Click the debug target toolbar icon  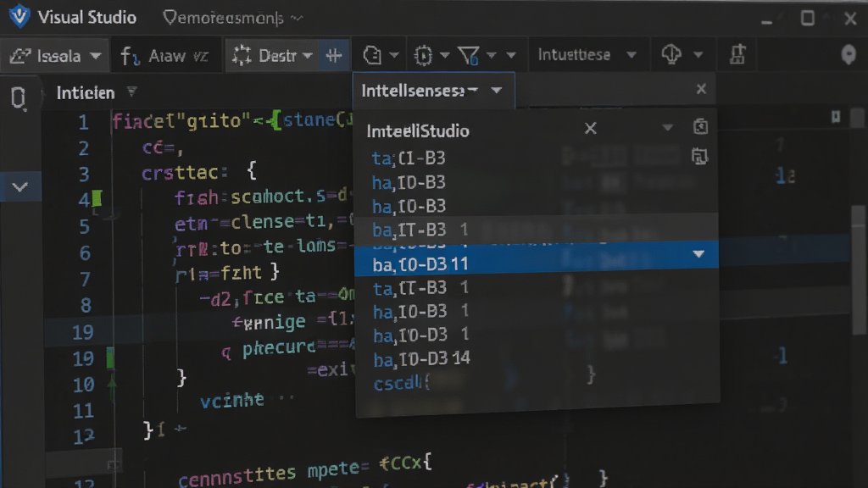pyautogui.click(x=424, y=55)
